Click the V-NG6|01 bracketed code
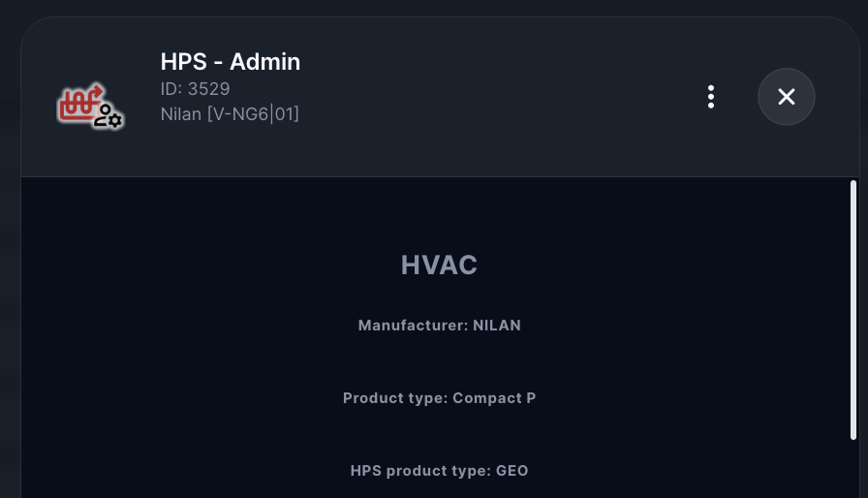Image resolution: width=868 pixels, height=498 pixels. pyautogui.click(x=253, y=114)
